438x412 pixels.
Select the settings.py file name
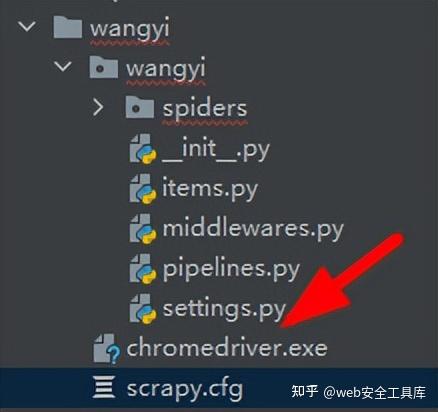pos(224,310)
